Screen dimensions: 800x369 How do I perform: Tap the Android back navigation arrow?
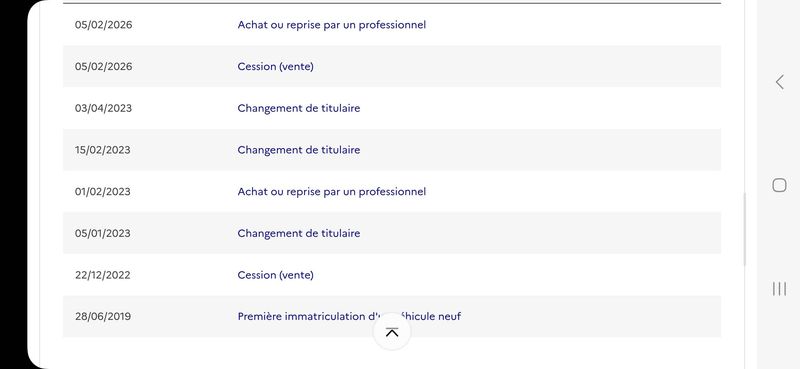coord(779,82)
